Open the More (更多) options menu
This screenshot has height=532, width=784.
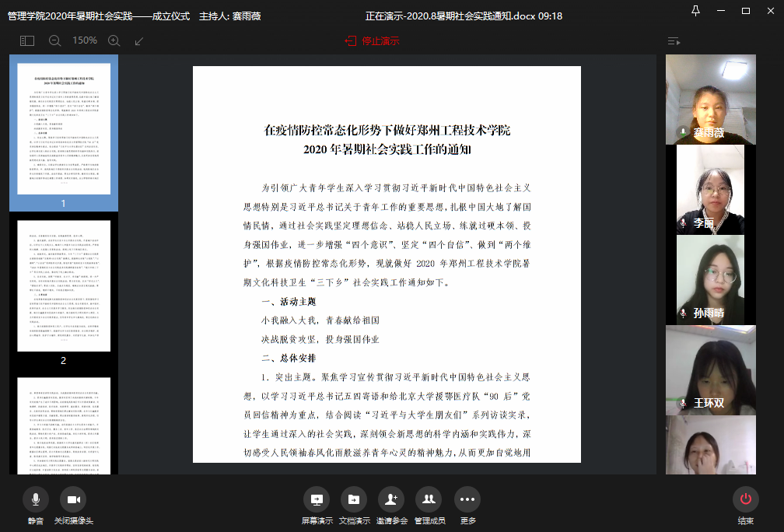(x=467, y=499)
